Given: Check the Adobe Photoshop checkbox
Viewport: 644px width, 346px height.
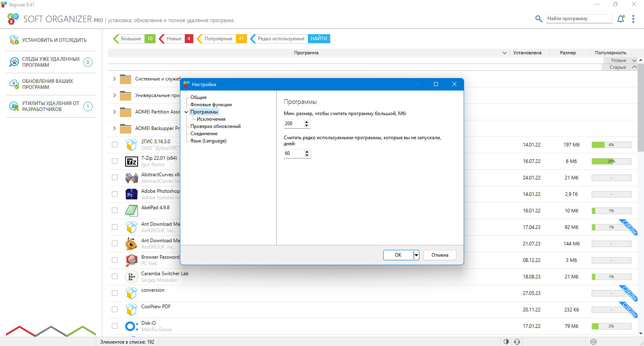Looking at the screenshot, I should pos(115,194).
